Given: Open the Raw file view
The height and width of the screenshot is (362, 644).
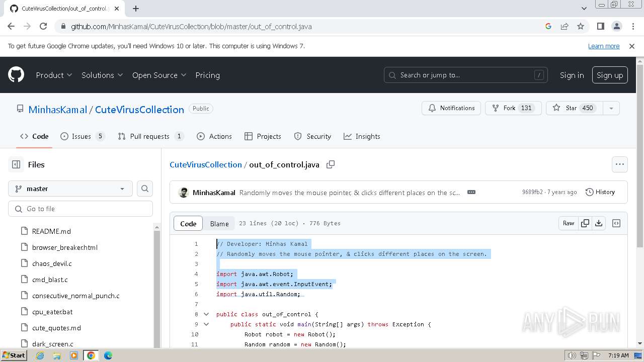Looking at the screenshot, I should pyautogui.click(x=569, y=223).
